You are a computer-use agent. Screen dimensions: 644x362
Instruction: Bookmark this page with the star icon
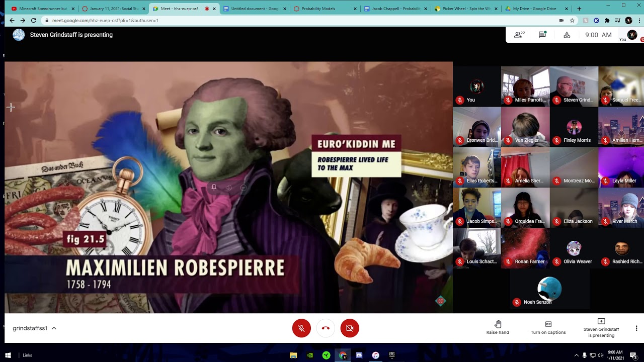[x=572, y=21]
